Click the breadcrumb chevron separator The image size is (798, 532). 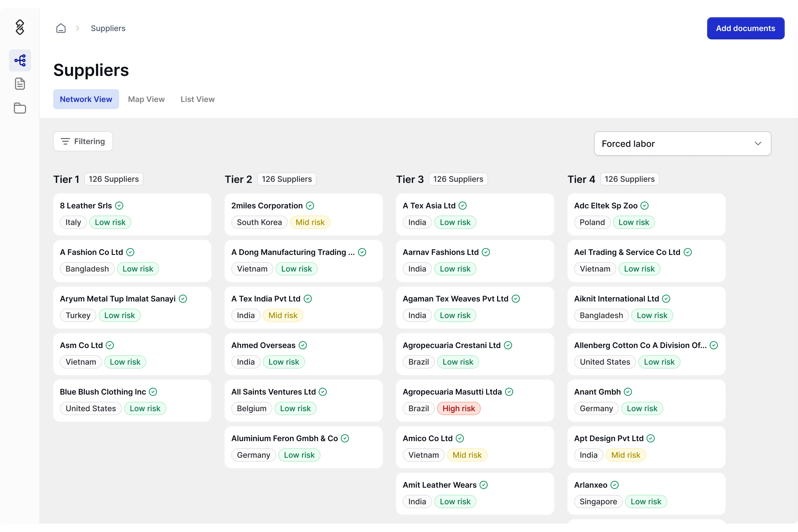coord(77,28)
